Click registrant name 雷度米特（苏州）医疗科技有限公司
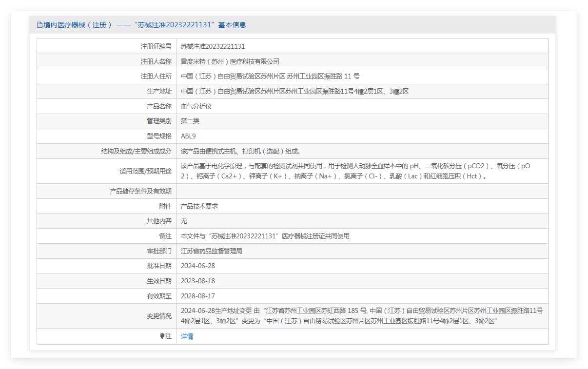 [x=230, y=61]
